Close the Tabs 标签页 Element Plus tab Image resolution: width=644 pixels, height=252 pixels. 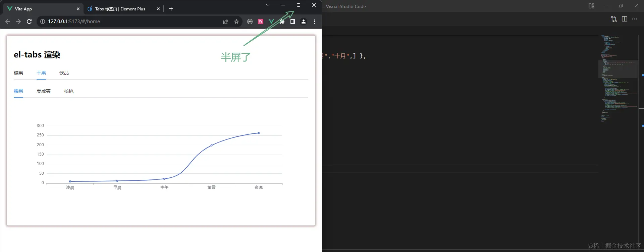click(x=158, y=9)
